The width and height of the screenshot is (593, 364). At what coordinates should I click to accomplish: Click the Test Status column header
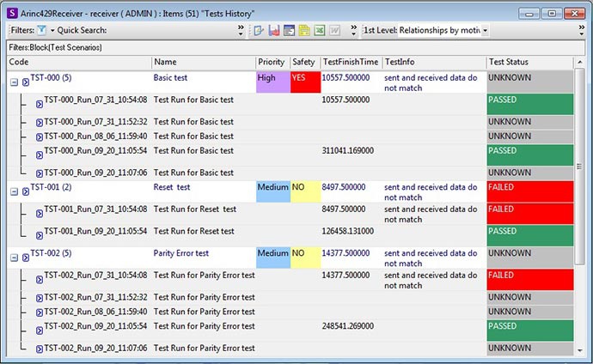click(x=530, y=63)
